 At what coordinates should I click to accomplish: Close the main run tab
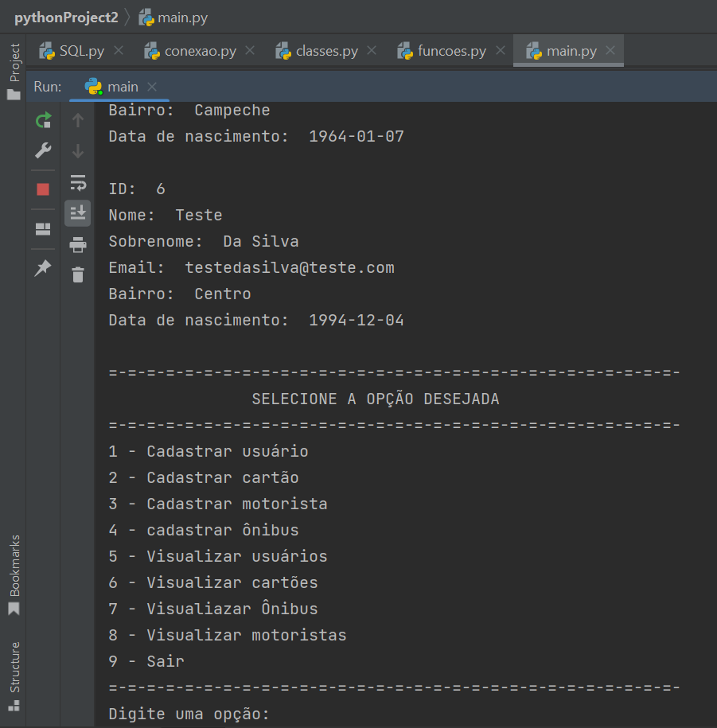pos(152,87)
